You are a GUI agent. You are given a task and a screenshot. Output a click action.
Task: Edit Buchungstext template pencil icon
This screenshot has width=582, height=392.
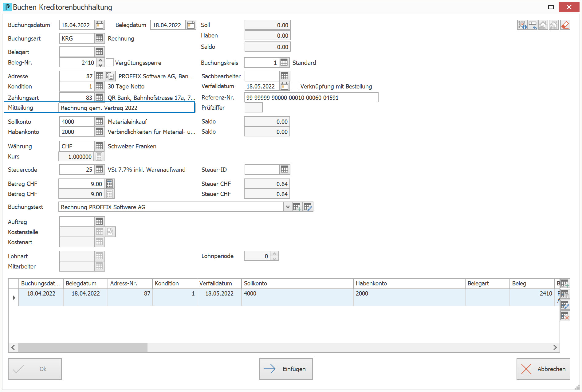(x=308, y=207)
